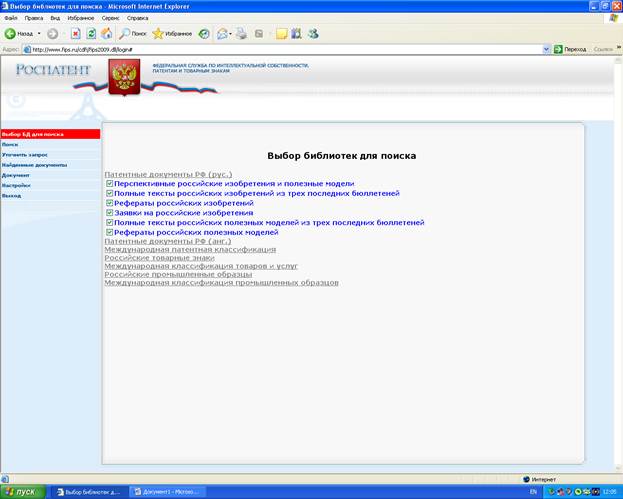
Task: Uncheck Рефераты российских изобретений checkbox
Action: [x=110, y=203]
